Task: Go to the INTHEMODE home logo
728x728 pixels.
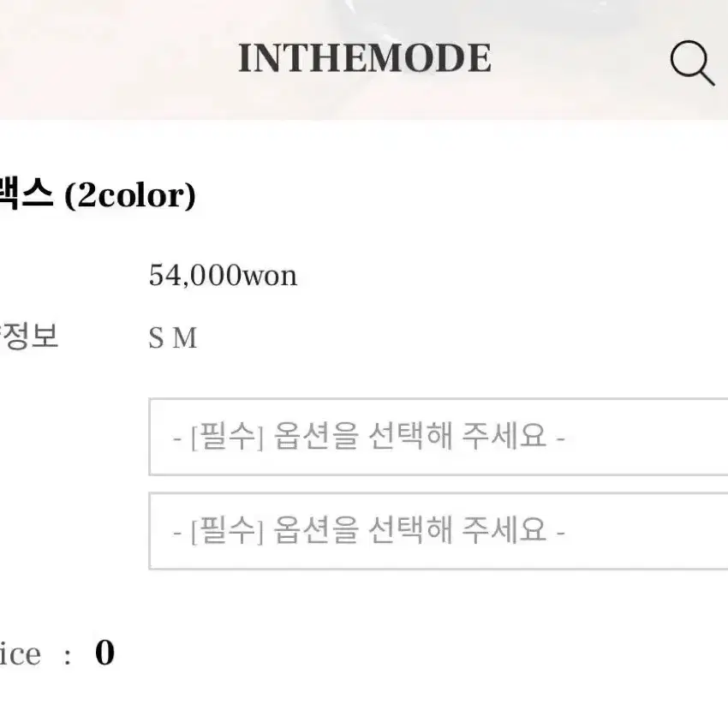Action: click(x=365, y=58)
